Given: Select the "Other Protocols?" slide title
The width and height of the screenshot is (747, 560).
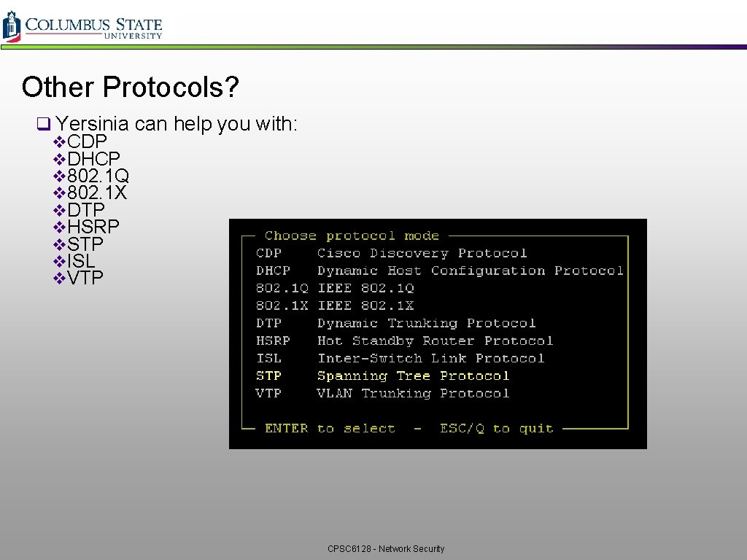Looking at the screenshot, I should point(130,87).
